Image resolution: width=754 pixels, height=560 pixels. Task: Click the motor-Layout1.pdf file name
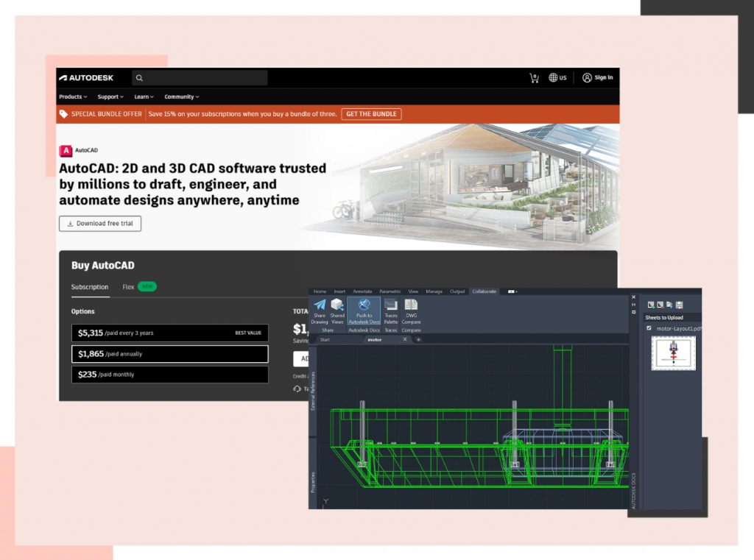pos(678,328)
